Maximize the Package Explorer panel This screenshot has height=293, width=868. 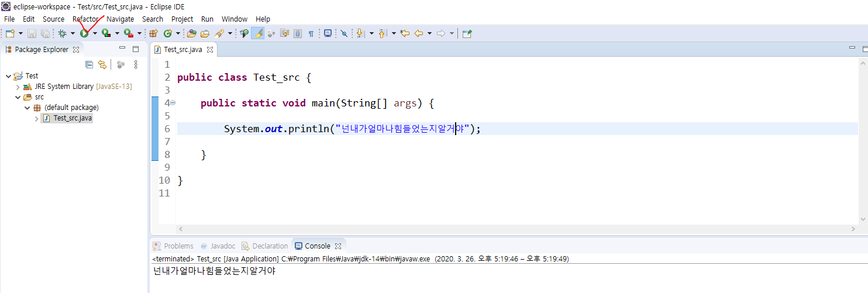[136, 49]
